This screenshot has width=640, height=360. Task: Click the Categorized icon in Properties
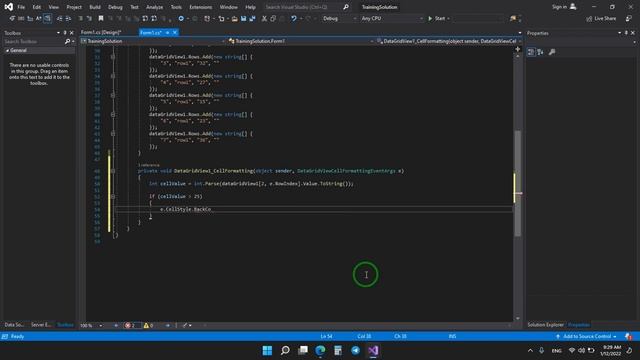[531, 52]
